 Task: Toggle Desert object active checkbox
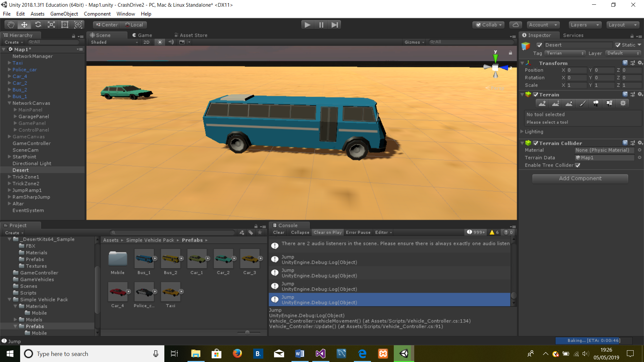539,45
